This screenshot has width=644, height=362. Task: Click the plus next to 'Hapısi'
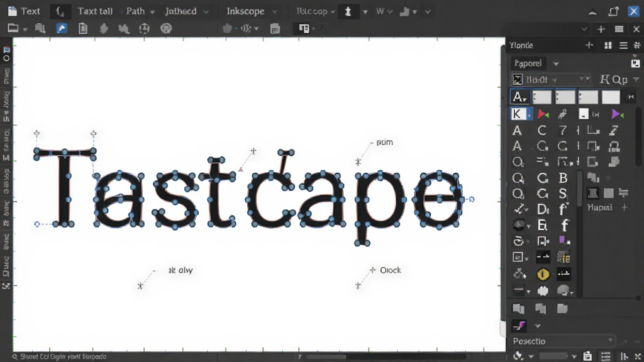pyautogui.click(x=625, y=207)
